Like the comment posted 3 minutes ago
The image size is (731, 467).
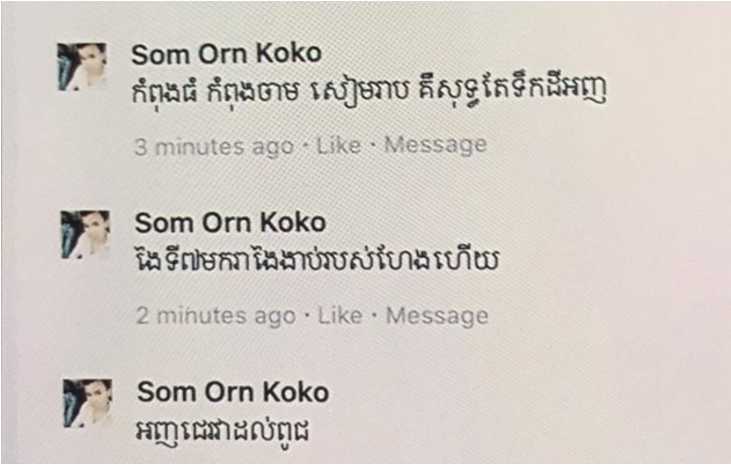coord(338,146)
